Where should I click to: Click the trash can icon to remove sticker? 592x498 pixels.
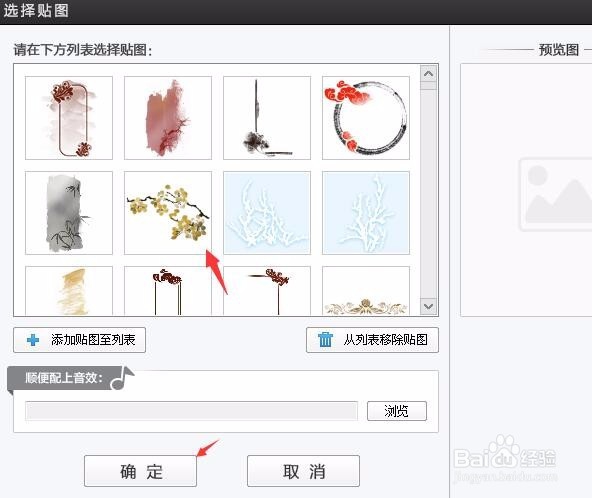click(325, 339)
